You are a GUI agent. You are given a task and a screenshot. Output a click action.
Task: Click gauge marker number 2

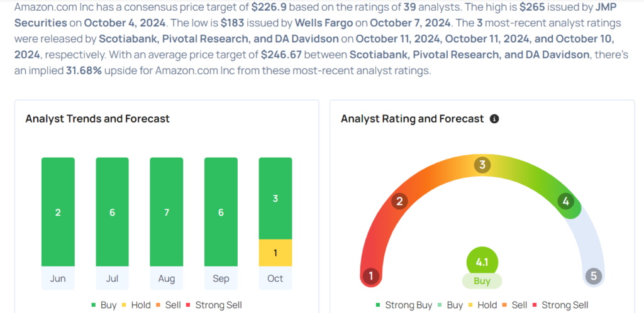coord(399,201)
